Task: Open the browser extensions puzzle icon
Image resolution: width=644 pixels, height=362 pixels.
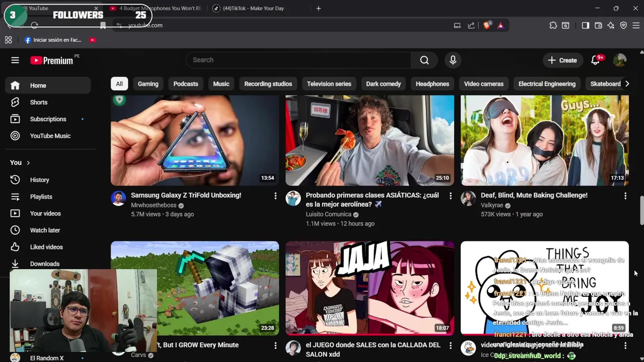Action: click(553, 25)
